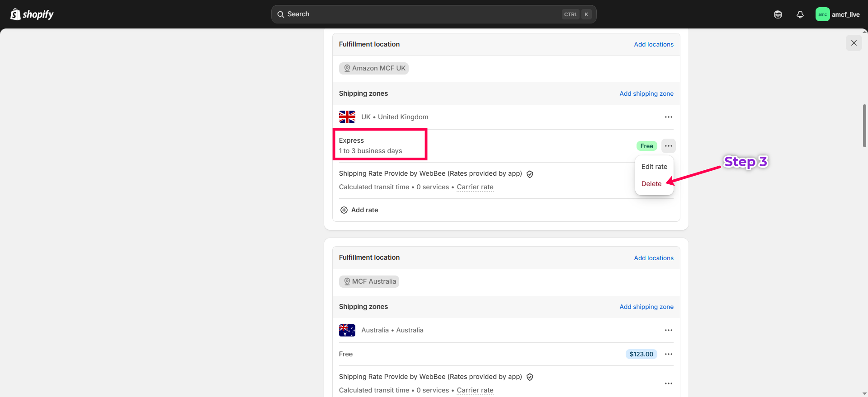Choose Edit rate from the popup menu
This screenshot has height=397, width=868.
(x=654, y=167)
